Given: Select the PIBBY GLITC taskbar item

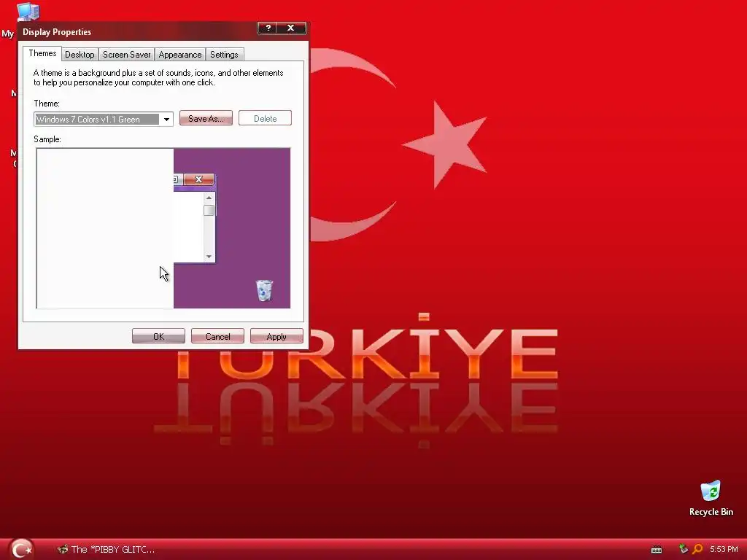Looking at the screenshot, I should point(106,549).
